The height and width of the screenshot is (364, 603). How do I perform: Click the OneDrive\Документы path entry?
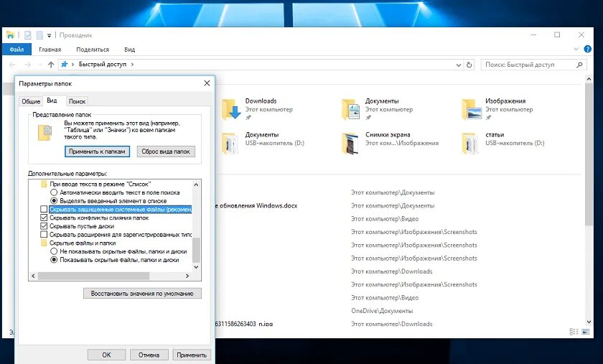point(382,311)
